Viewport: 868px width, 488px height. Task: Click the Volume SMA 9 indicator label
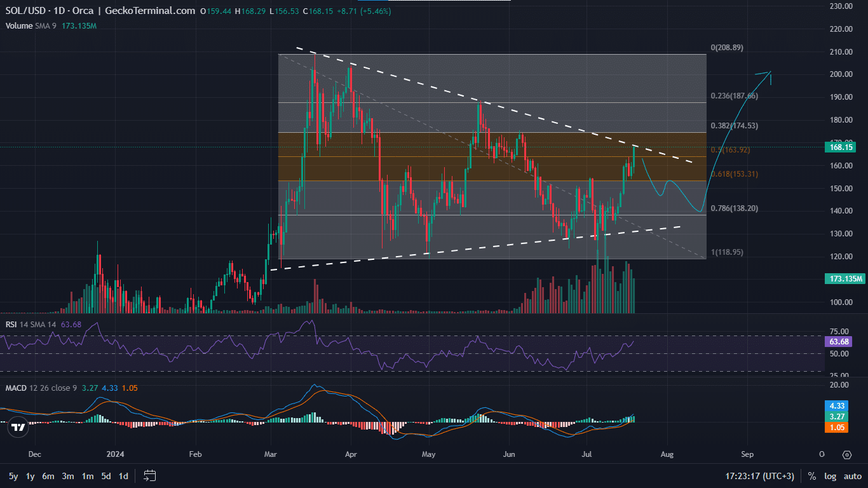(x=32, y=26)
